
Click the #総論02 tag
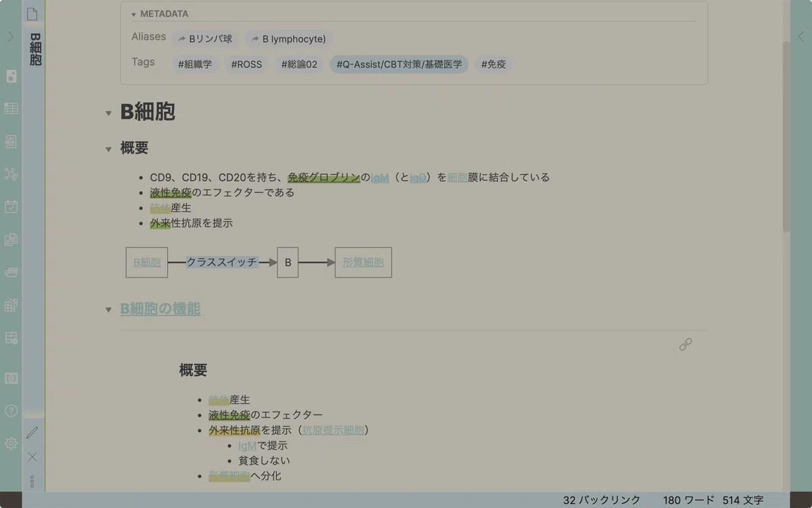299,64
